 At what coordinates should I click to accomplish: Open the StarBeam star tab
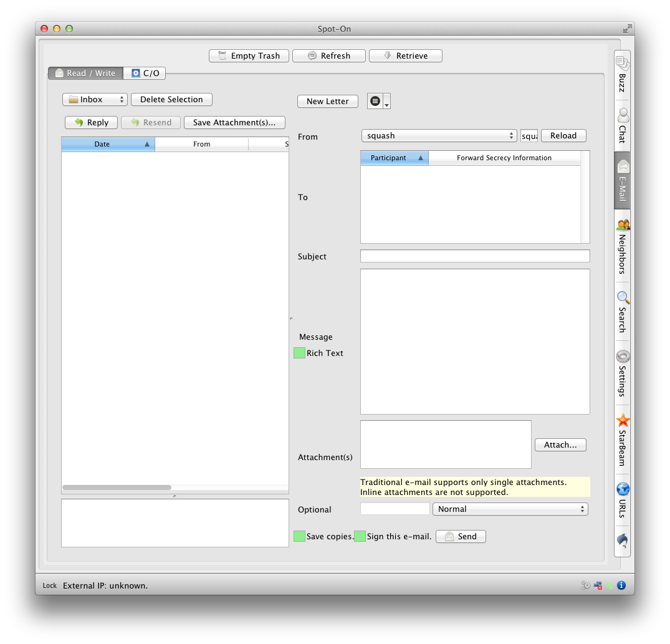pos(622,439)
